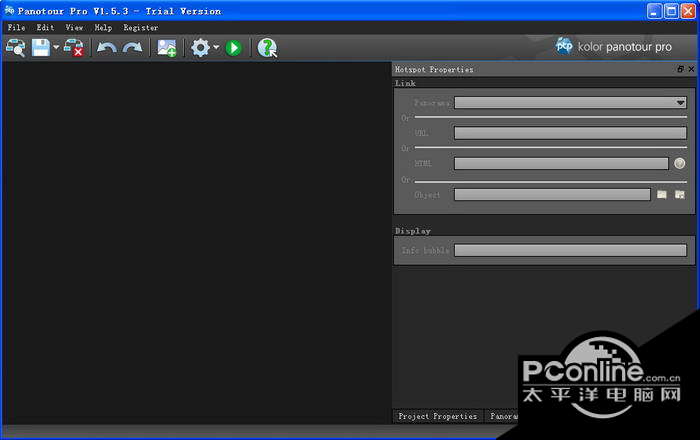This screenshot has width=700, height=440.
Task: Redo the last action
Action: pyautogui.click(x=133, y=48)
